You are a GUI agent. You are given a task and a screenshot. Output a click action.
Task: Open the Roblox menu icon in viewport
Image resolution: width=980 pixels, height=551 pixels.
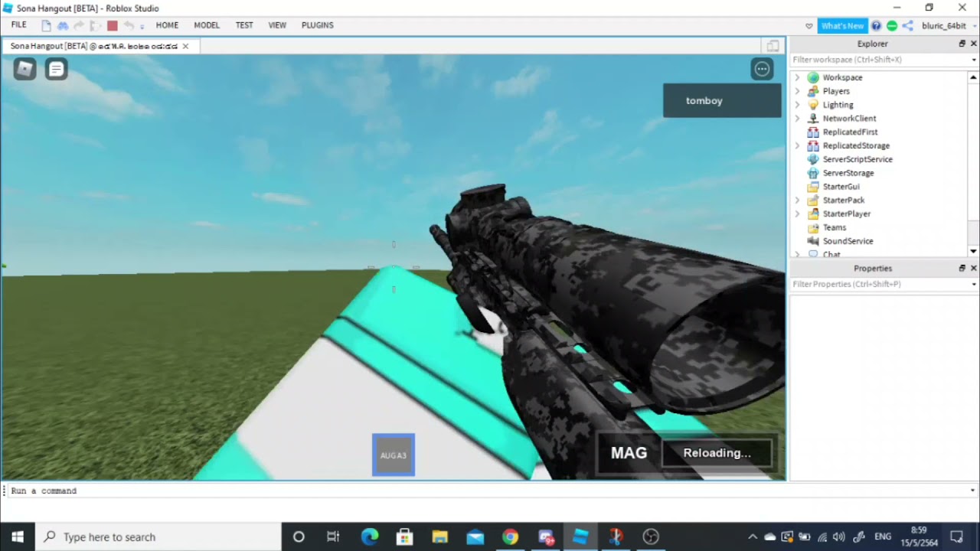24,70
